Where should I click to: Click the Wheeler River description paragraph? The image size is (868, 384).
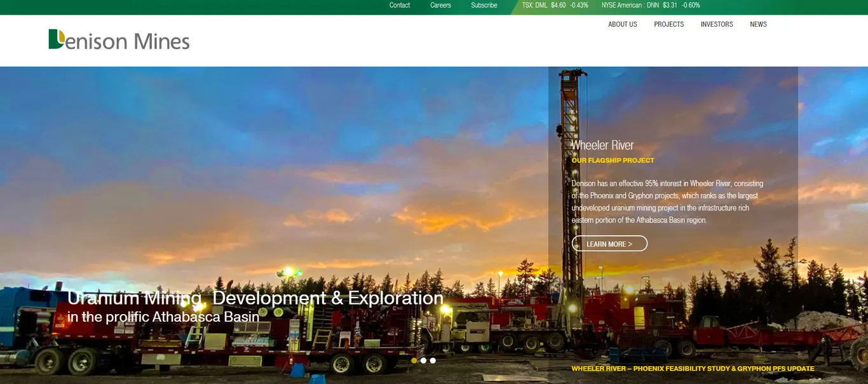(667, 202)
